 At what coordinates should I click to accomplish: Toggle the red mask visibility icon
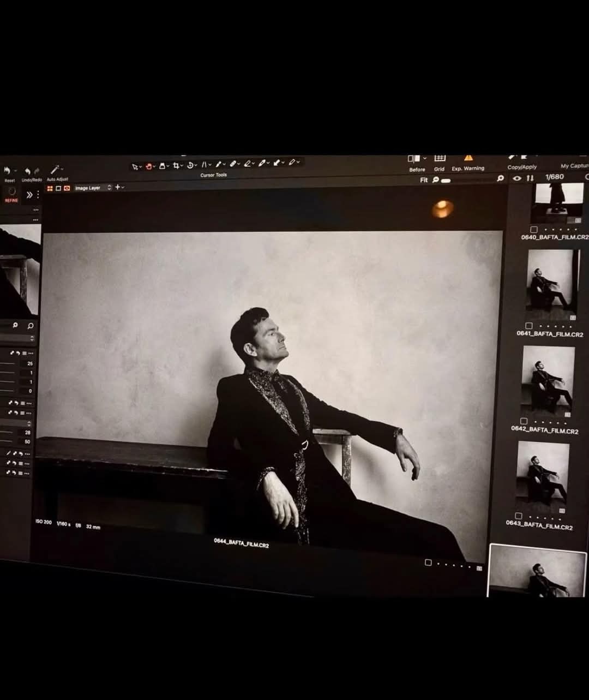67,188
